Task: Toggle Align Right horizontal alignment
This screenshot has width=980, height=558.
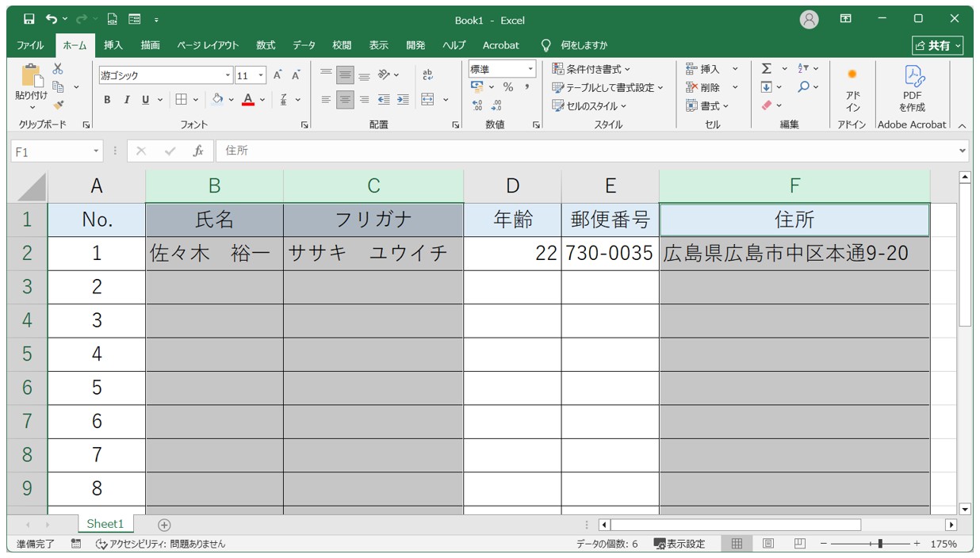Action: (x=364, y=99)
